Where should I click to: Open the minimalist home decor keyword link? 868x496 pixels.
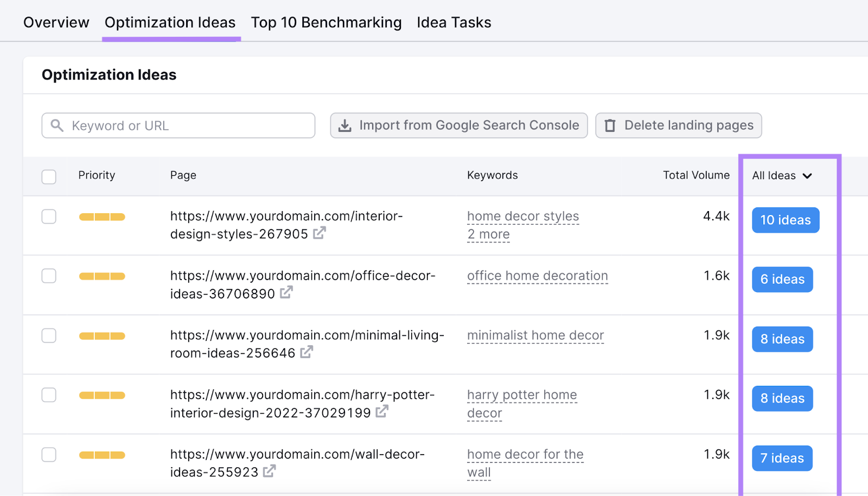535,335
